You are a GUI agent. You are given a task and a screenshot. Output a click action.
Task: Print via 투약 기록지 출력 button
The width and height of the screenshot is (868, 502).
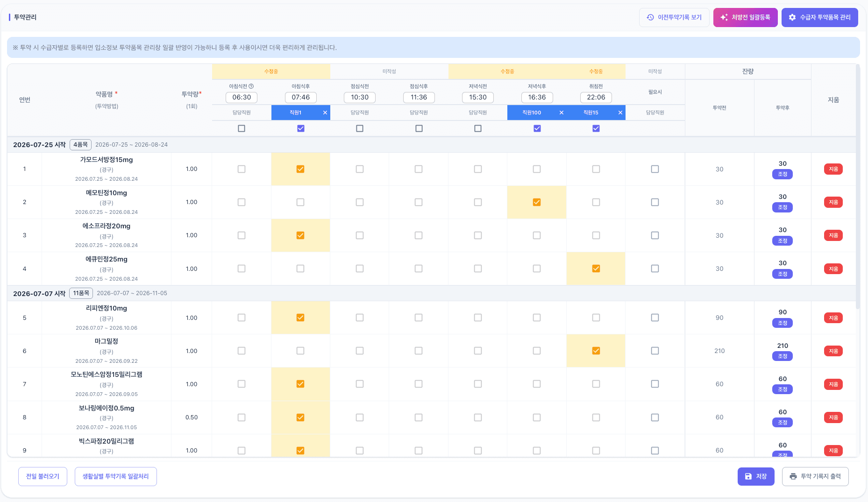click(x=815, y=476)
